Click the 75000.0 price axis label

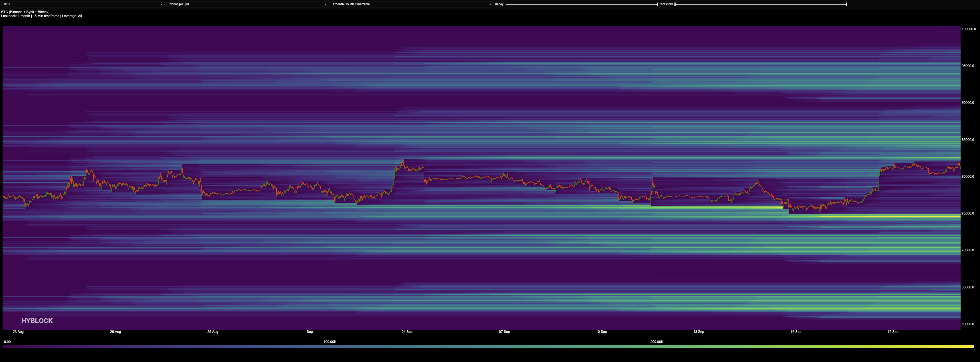click(x=968, y=213)
